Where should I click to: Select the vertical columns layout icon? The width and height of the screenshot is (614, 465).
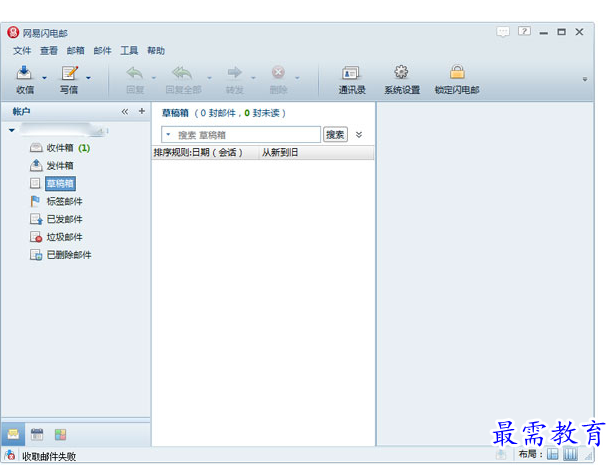pos(570,454)
